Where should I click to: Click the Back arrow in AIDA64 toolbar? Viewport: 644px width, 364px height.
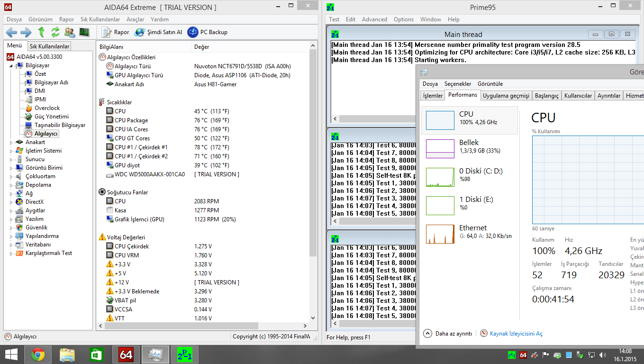[11, 32]
